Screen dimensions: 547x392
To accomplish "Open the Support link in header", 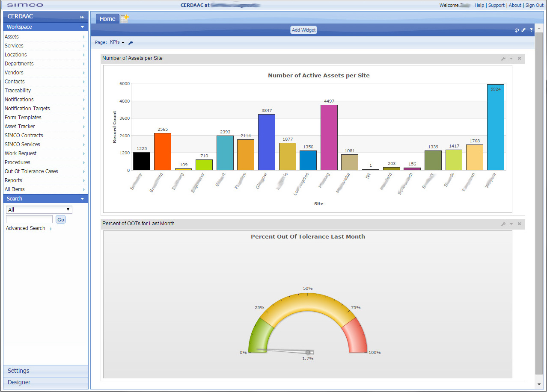I will [496, 5].
